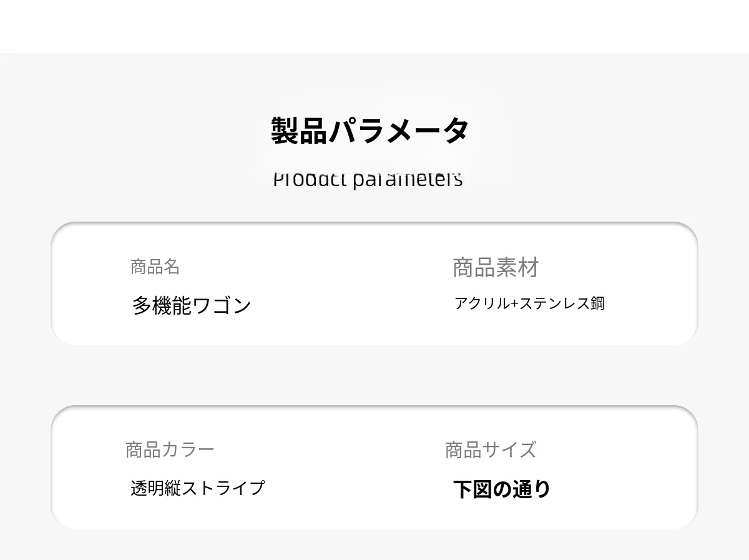This screenshot has width=749, height=560.
Task: Click the word "Product" in the English subtitle
Action: [310, 180]
